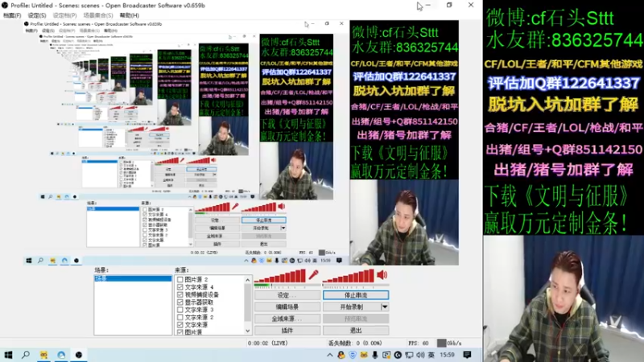Click the sources list scroll-down arrow
Image resolution: width=644 pixels, height=362 pixels.
coord(248,331)
